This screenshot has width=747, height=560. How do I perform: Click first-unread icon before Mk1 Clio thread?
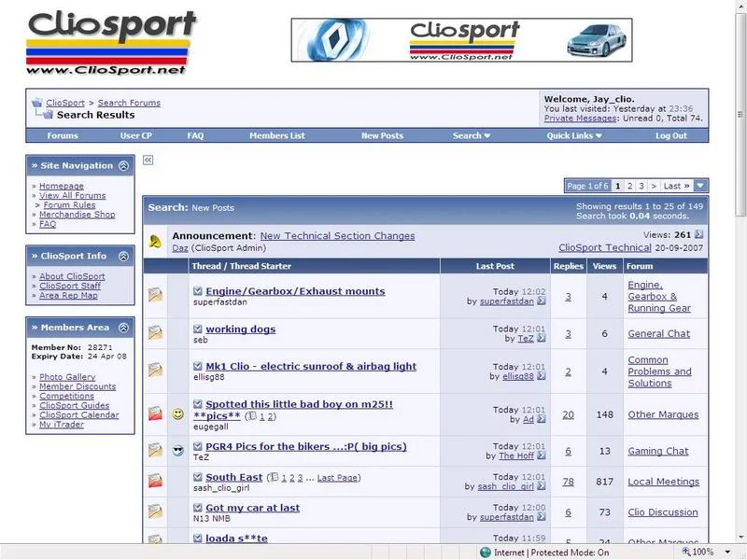tap(198, 366)
